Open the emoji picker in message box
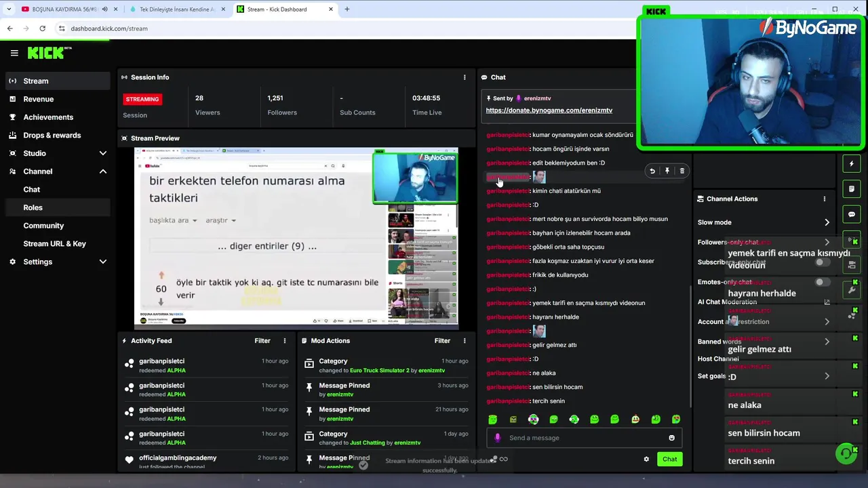 pyautogui.click(x=672, y=438)
